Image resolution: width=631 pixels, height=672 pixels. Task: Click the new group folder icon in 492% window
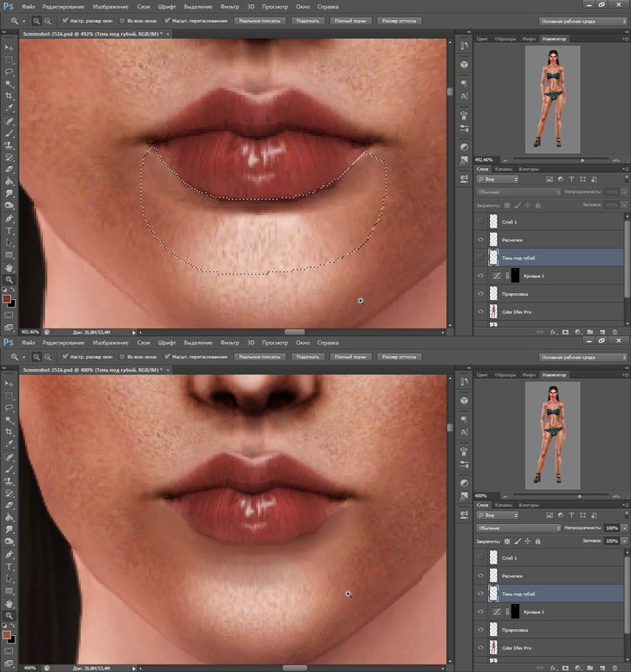(x=591, y=332)
